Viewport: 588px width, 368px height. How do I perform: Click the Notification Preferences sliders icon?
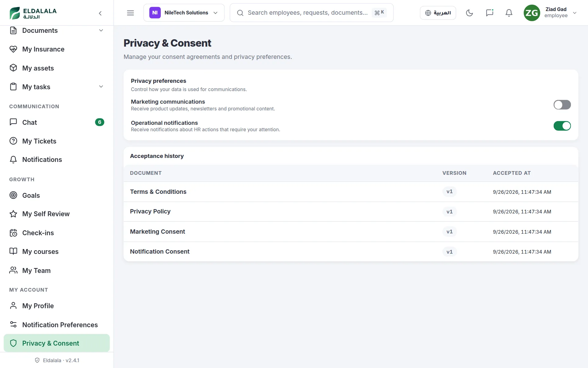[13, 324]
